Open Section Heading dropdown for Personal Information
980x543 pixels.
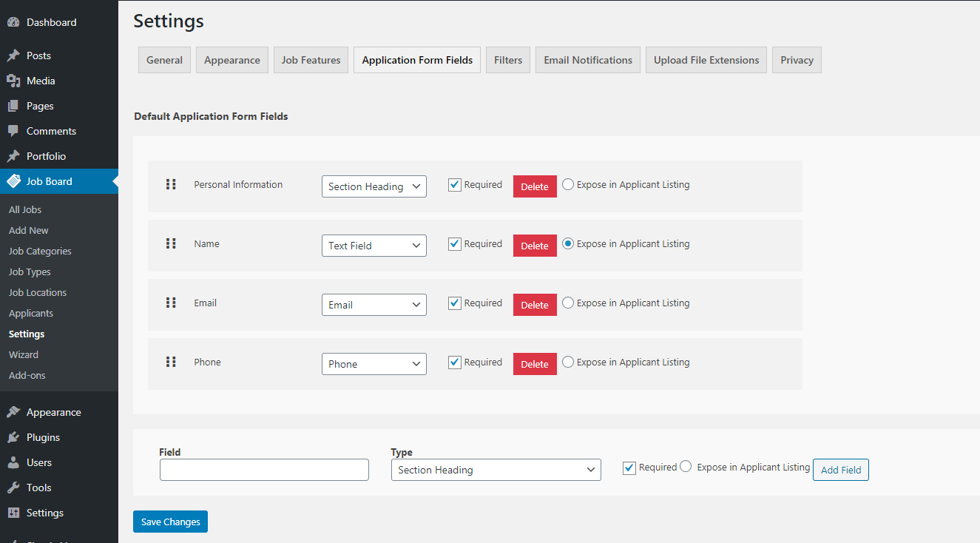374,186
